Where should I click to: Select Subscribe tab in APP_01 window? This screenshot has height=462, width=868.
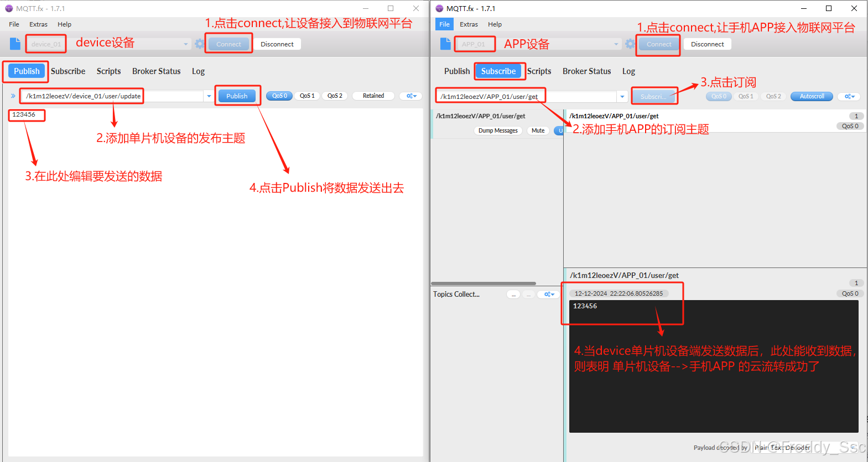click(498, 71)
